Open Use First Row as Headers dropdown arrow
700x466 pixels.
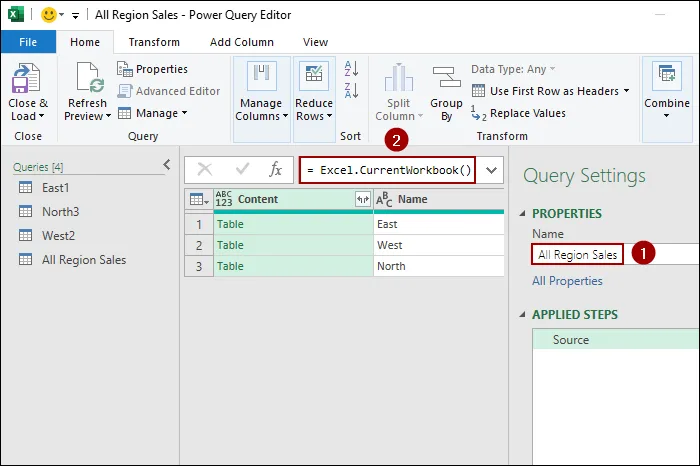626,91
